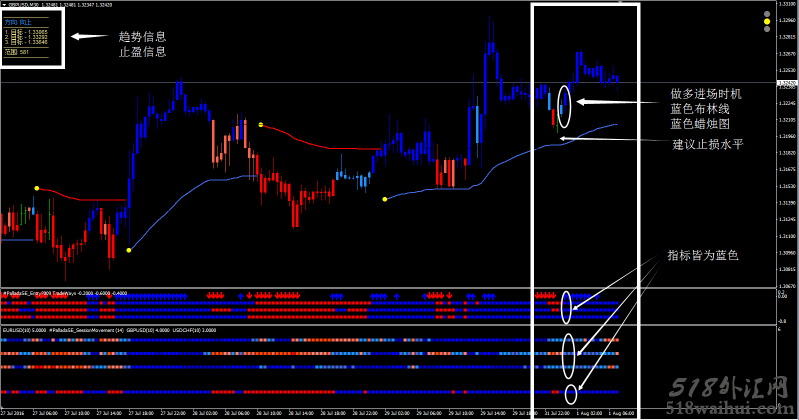The image size is (799, 420).
Task: Click the 1.32960 price axis label
Action: pyautogui.click(x=787, y=20)
